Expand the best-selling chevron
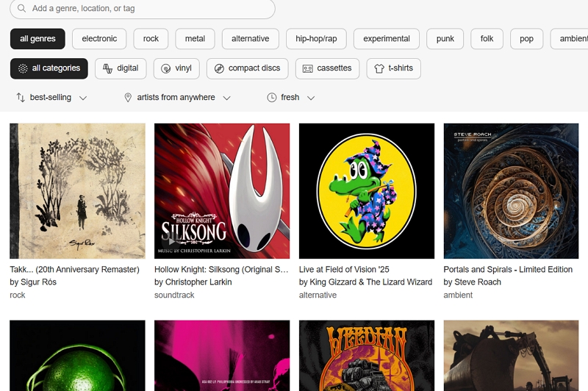 pyautogui.click(x=83, y=98)
